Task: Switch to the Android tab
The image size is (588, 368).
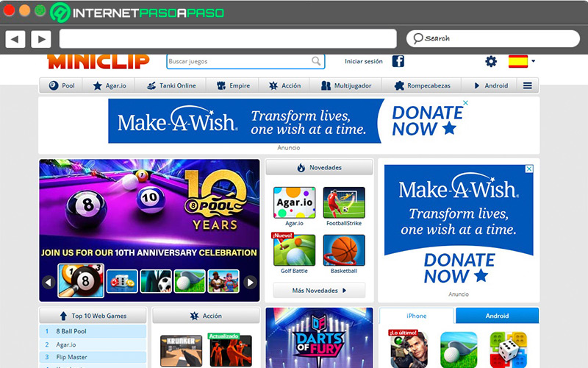Action: (497, 316)
